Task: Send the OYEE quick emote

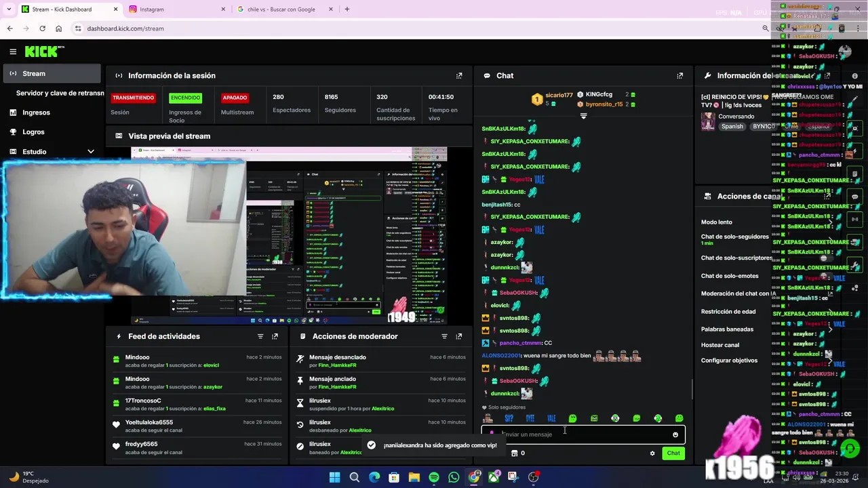Action: click(530, 419)
